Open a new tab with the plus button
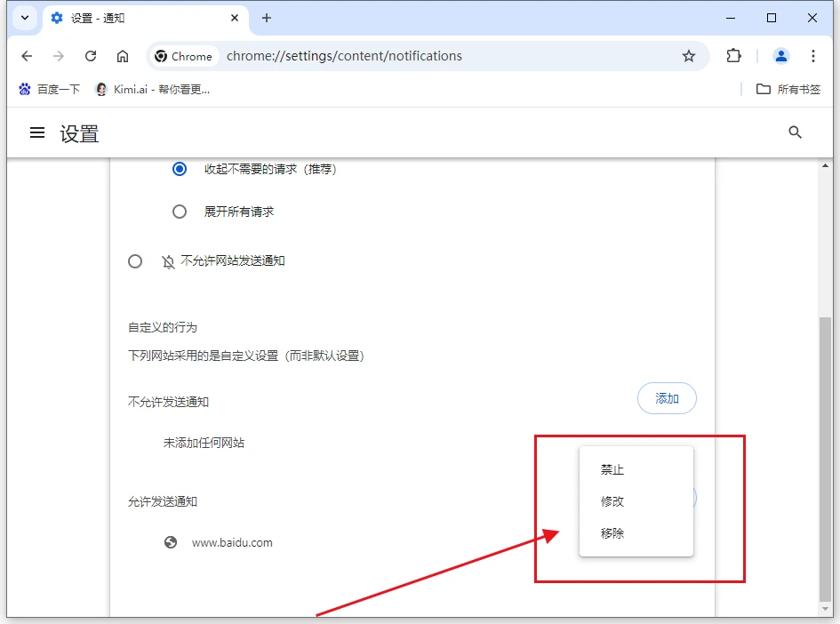This screenshot has width=840, height=624. click(x=267, y=18)
